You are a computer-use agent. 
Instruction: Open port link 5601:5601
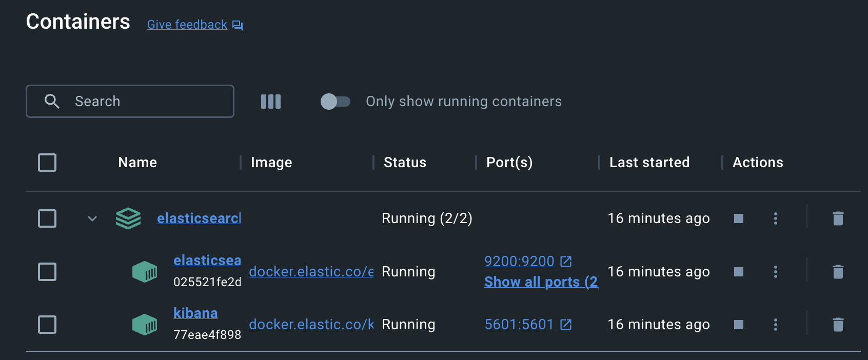[x=519, y=325]
